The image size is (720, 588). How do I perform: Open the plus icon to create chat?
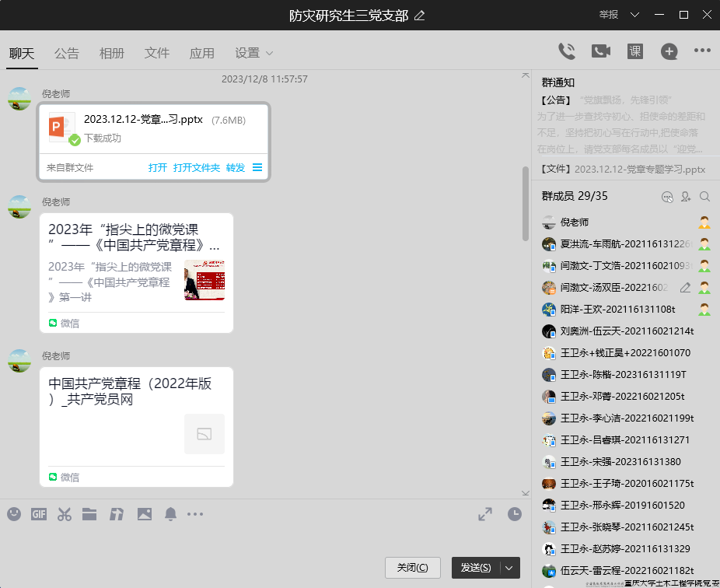click(669, 51)
